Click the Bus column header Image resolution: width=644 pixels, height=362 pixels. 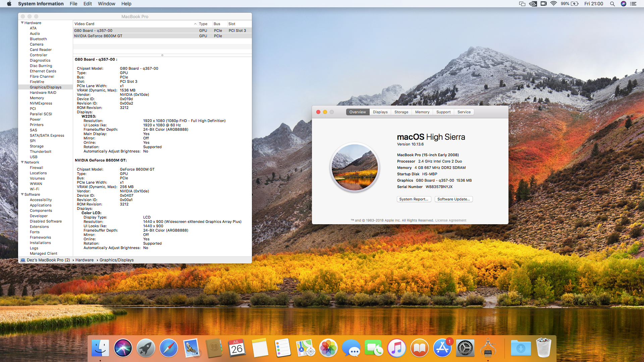pyautogui.click(x=220, y=24)
